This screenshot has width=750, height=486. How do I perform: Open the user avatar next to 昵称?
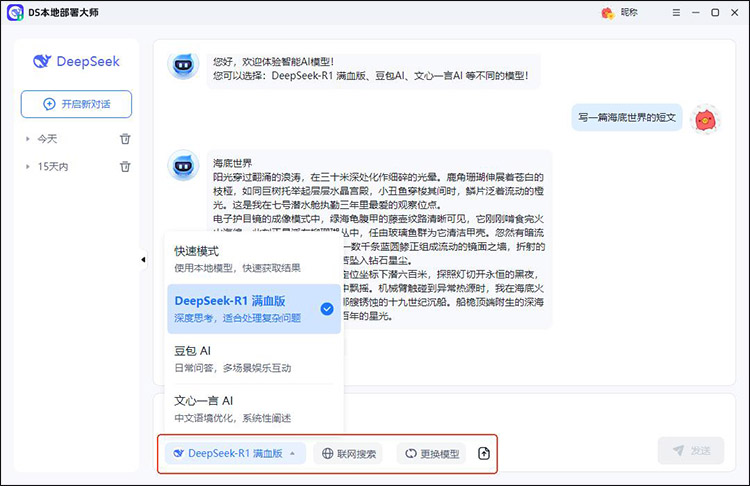tap(607, 13)
